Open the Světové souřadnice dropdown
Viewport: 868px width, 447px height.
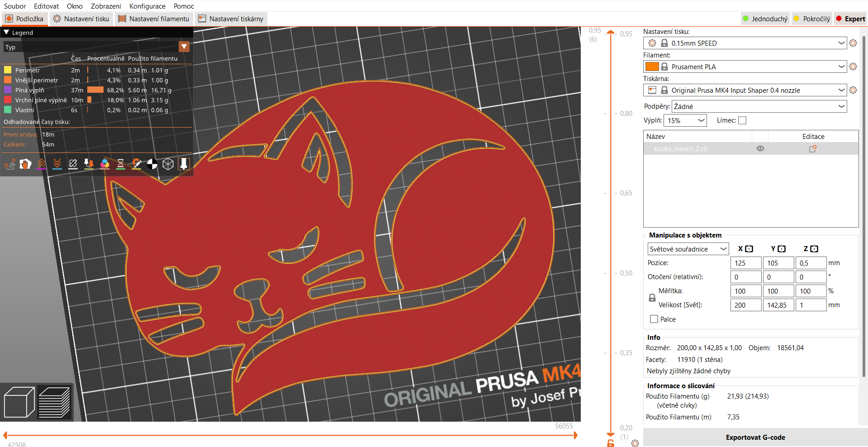pyautogui.click(x=688, y=249)
